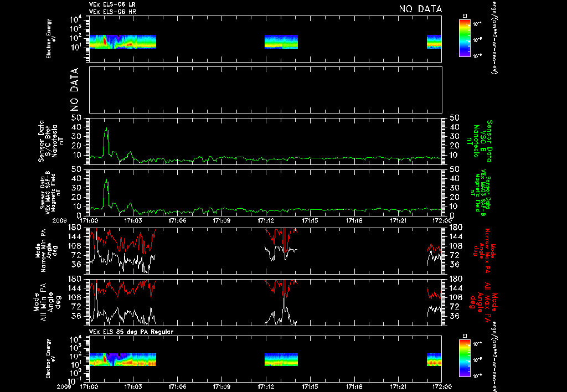Click the middle data block in the bottom spectrogram
Screen dimensions: 567x392
point(281,359)
